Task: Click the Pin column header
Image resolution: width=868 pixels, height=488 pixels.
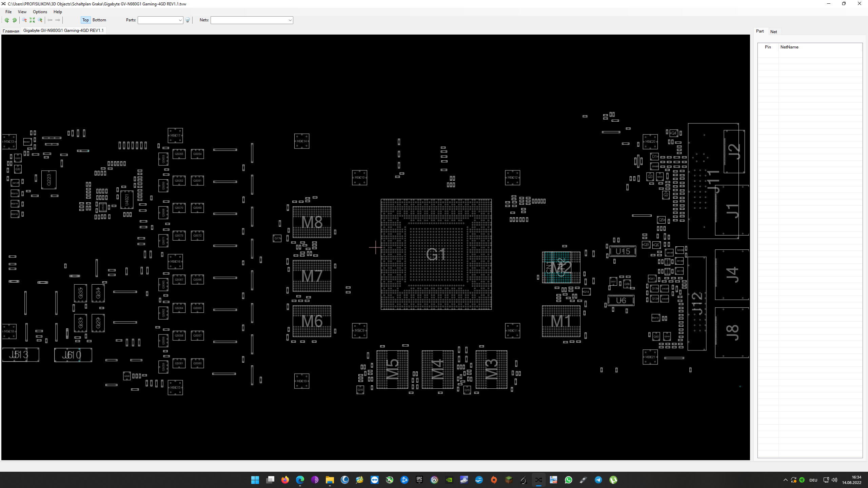Action: click(x=768, y=47)
